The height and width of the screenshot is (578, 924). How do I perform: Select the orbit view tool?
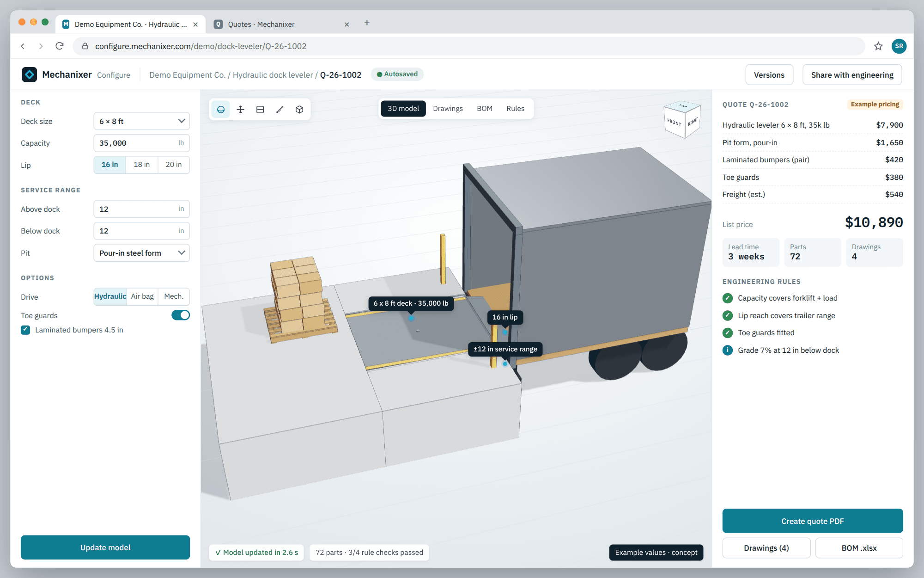point(221,109)
